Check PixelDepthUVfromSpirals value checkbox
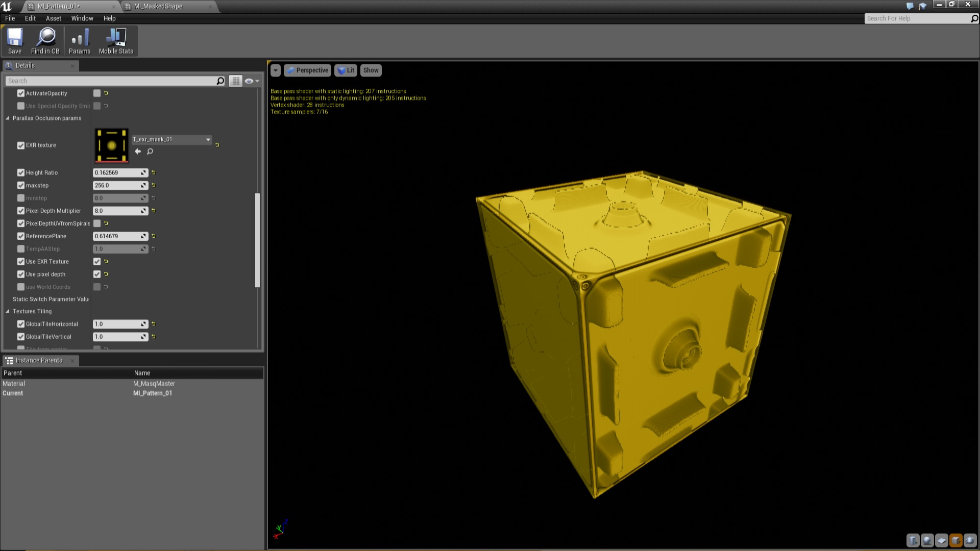980x551 pixels. (97, 223)
